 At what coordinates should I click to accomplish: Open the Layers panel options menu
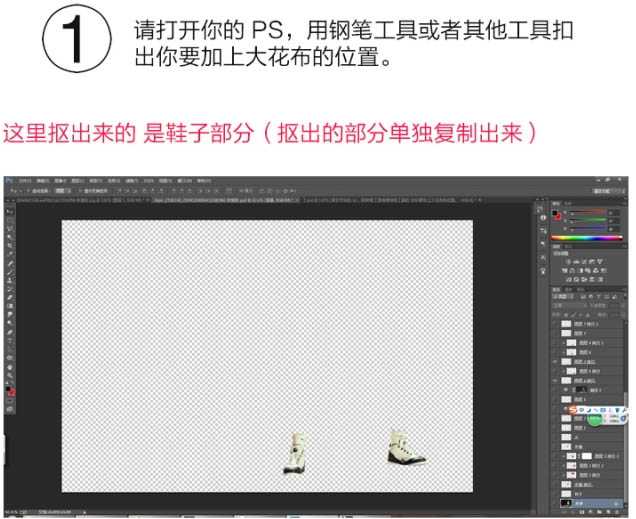tap(625, 290)
